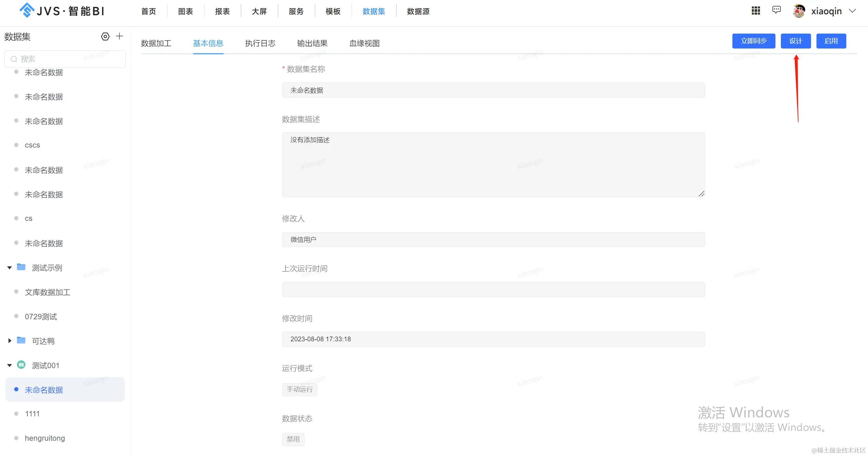The width and height of the screenshot is (868, 456).
Task: Open the 数据源 menu item
Action: (x=418, y=12)
